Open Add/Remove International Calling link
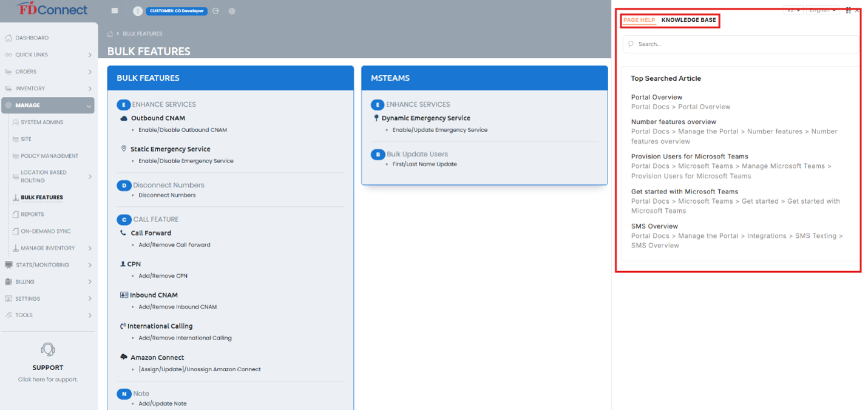The height and width of the screenshot is (410, 868). [185, 338]
